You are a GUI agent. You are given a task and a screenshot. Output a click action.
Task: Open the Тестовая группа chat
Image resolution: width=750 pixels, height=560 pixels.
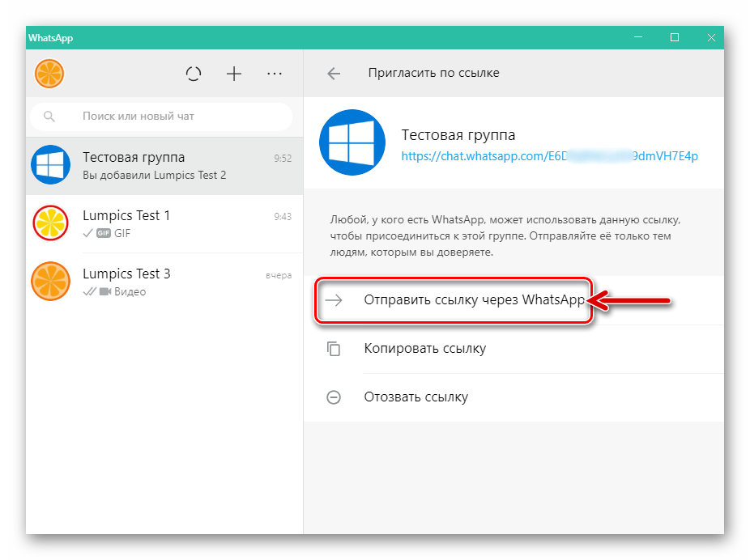[x=164, y=166]
